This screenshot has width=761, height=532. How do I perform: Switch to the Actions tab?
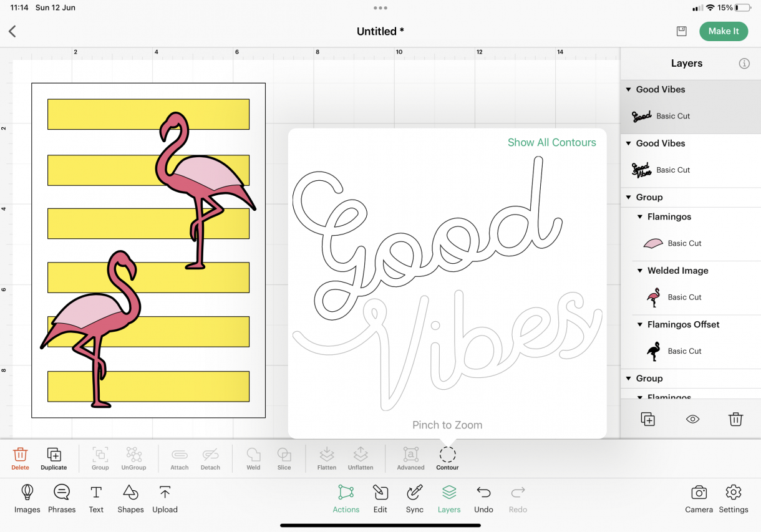coord(346,499)
